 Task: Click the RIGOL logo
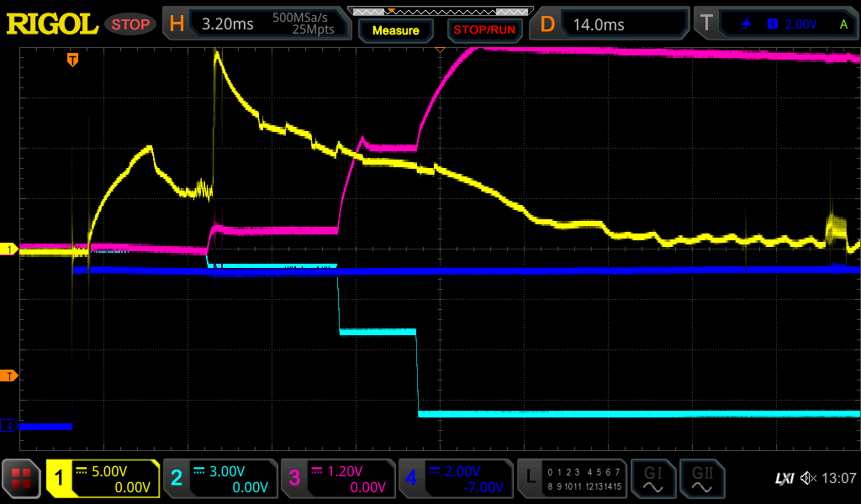click(x=52, y=24)
